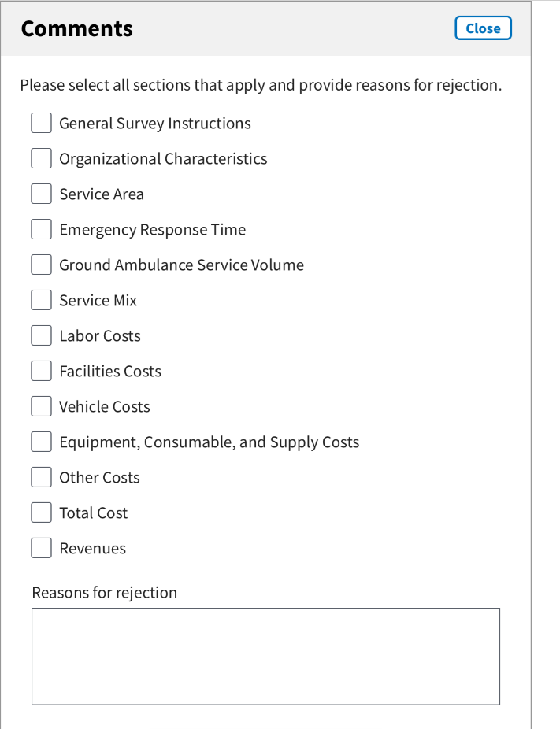Viewport: 560px width, 729px height.
Task: Toggle the Revenues checkbox
Action: 42,549
